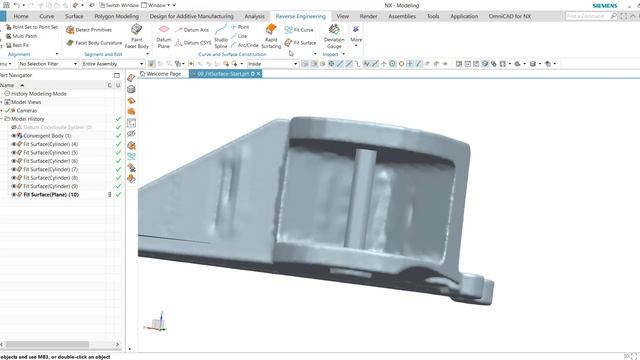Expand the Cameras node
Viewport: 640px width, 360px height.
(2, 111)
